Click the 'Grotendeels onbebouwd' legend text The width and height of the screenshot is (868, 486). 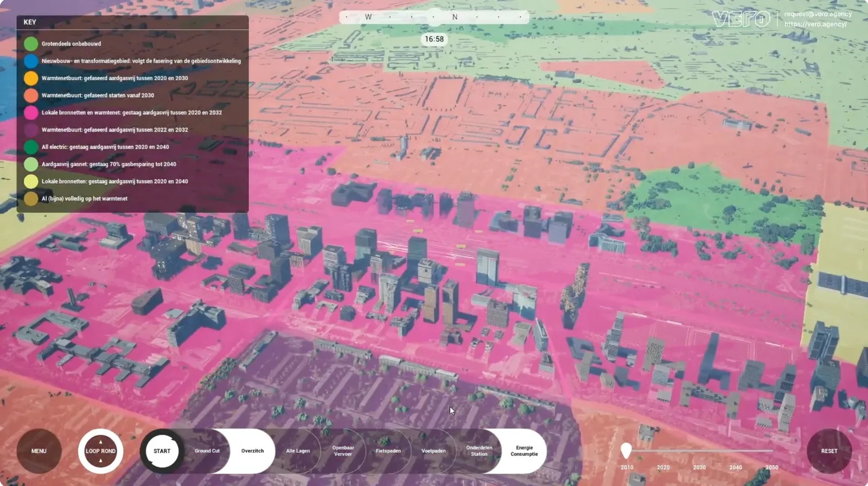click(x=71, y=44)
